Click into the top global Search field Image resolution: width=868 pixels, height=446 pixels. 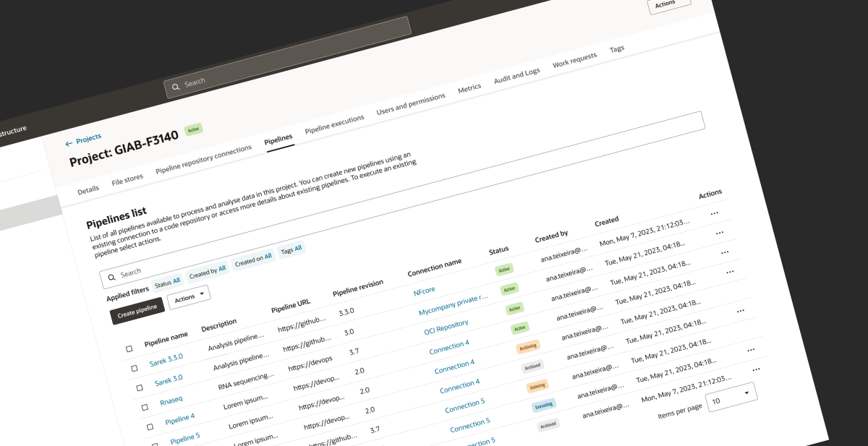pos(288,58)
